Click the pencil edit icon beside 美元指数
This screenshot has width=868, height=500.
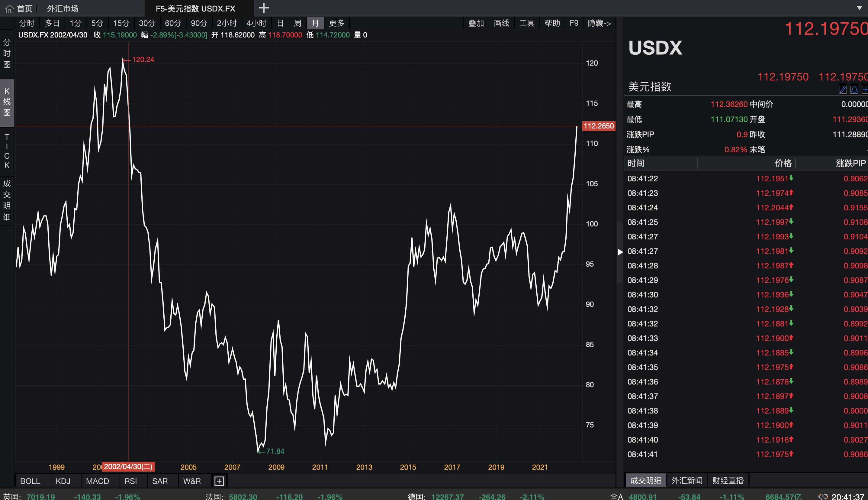(843, 90)
